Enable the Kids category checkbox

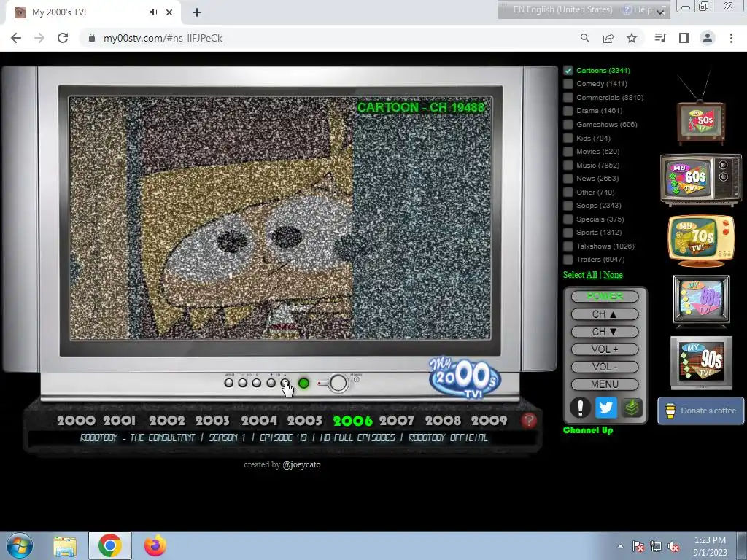coord(568,138)
